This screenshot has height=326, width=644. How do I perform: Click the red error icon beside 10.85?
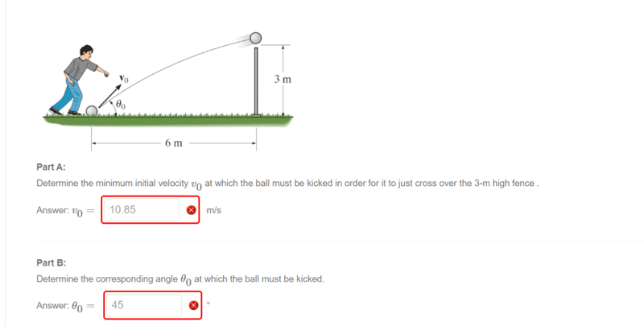(192, 210)
